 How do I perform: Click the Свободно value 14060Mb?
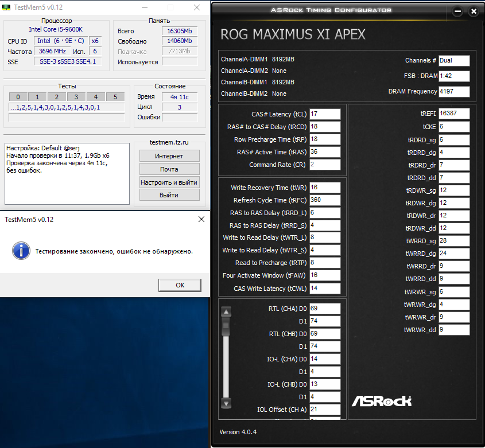click(x=180, y=41)
